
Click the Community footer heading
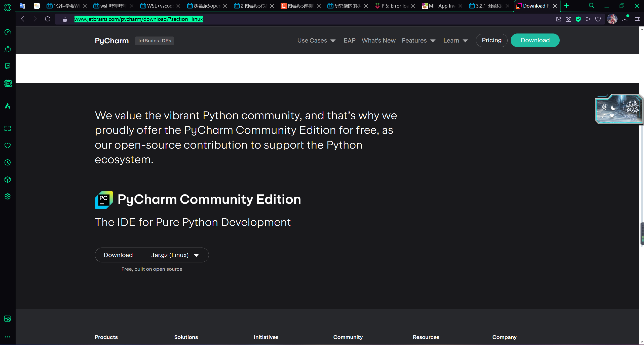(348, 337)
